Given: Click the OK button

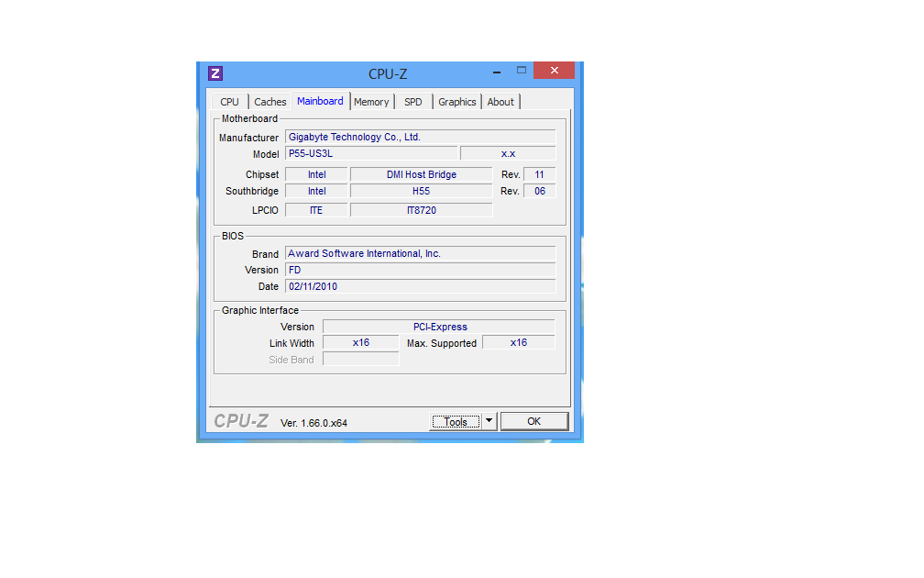Looking at the screenshot, I should (x=533, y=421).
